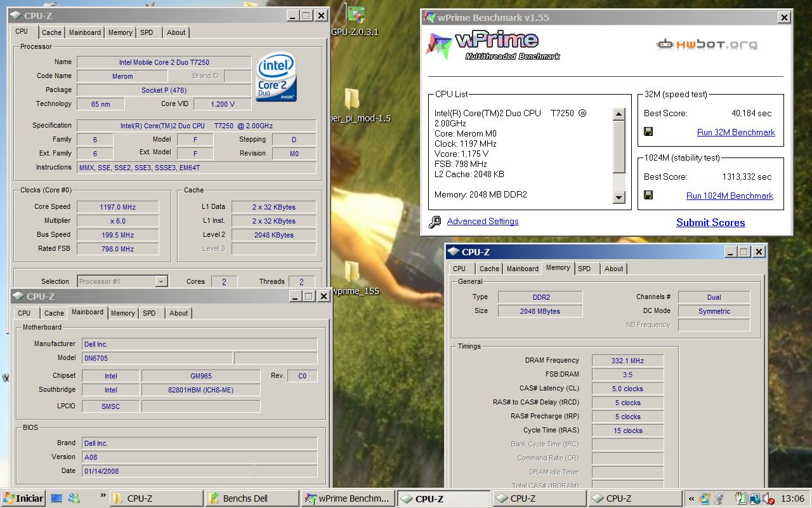812x508 pixels.
Task: Open CPU tab in the Mainboard window
Action: click(24, 313)
